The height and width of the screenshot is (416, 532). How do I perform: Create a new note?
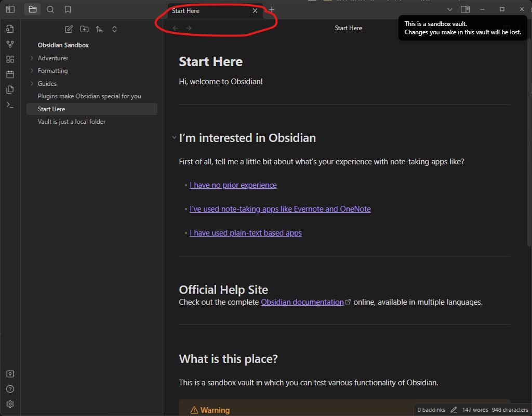point(69,29)
